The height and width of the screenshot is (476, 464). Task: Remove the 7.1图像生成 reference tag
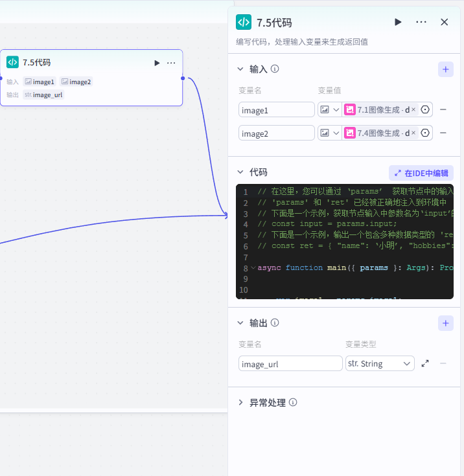click(x=413, y=109)
